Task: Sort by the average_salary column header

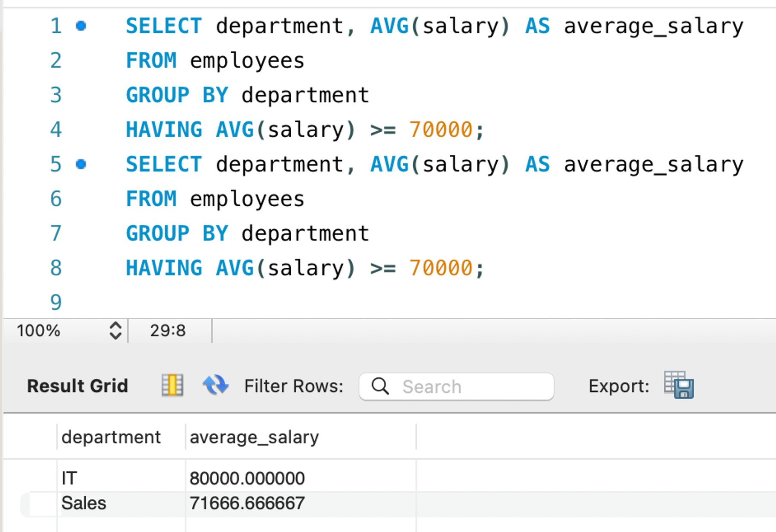Action: [254, 437]
